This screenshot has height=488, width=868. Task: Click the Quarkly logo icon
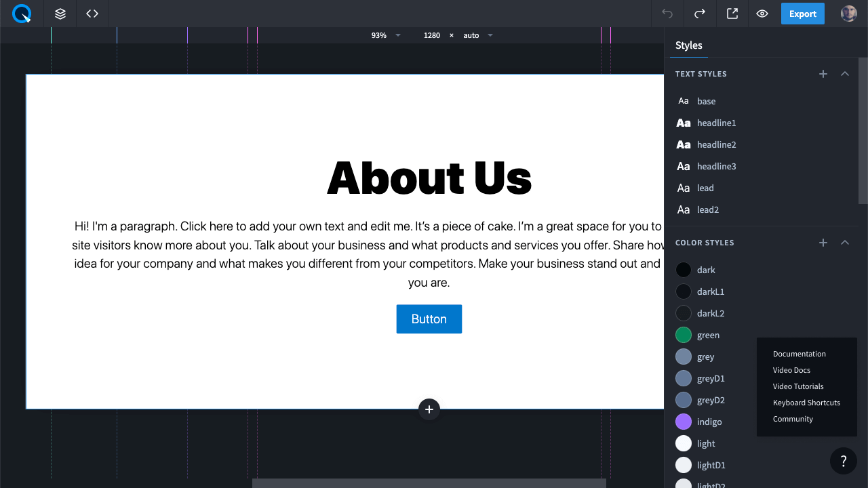tap(22, 14)
